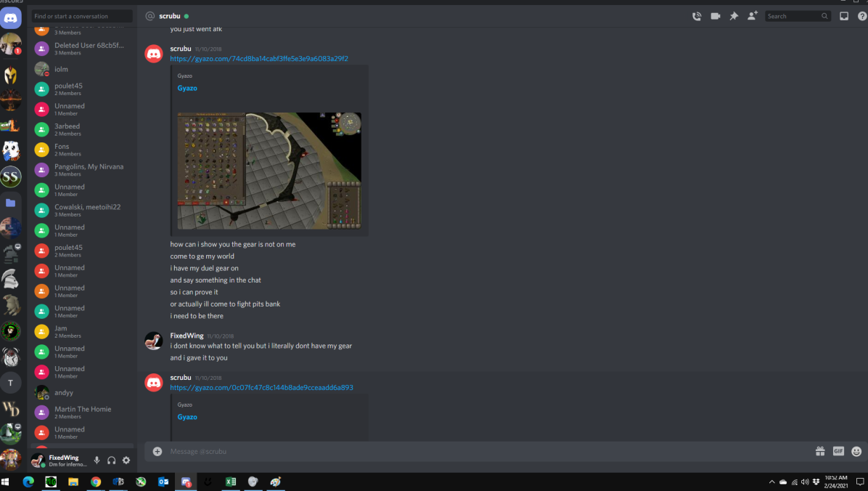Image resolution: width=868 pixels, height=491 pixels.
Task: Click Find or start a conversation
Action: (x=81, y=16)
